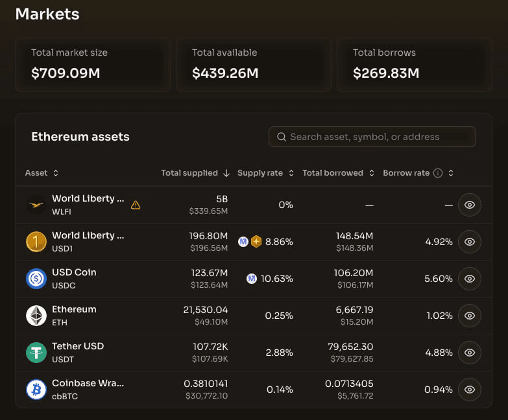This screenshot has height=420, width=508.
Task: Click the magnifier icon in search box
Action: click(x=282, y=137)
